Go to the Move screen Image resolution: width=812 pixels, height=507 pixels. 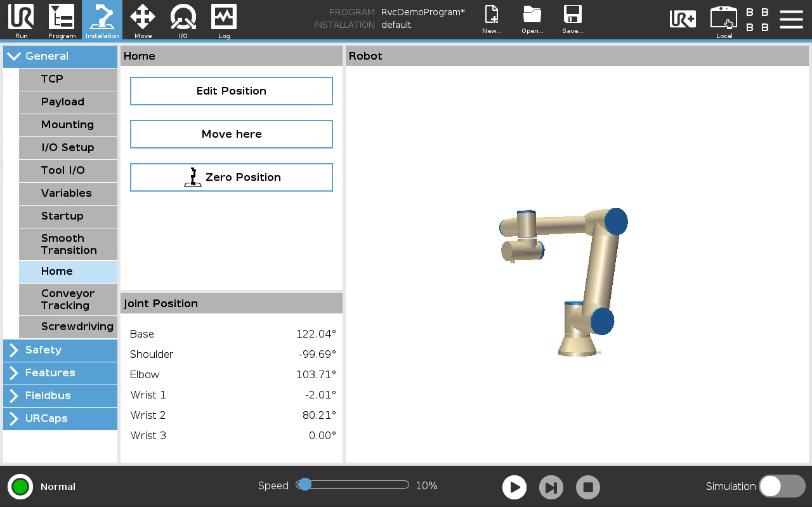coord(143,20)
